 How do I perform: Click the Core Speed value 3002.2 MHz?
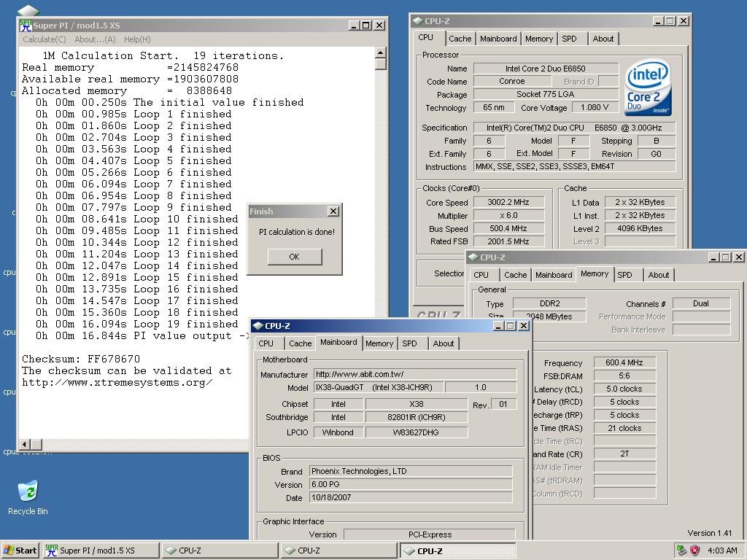[x=508, y=203]
